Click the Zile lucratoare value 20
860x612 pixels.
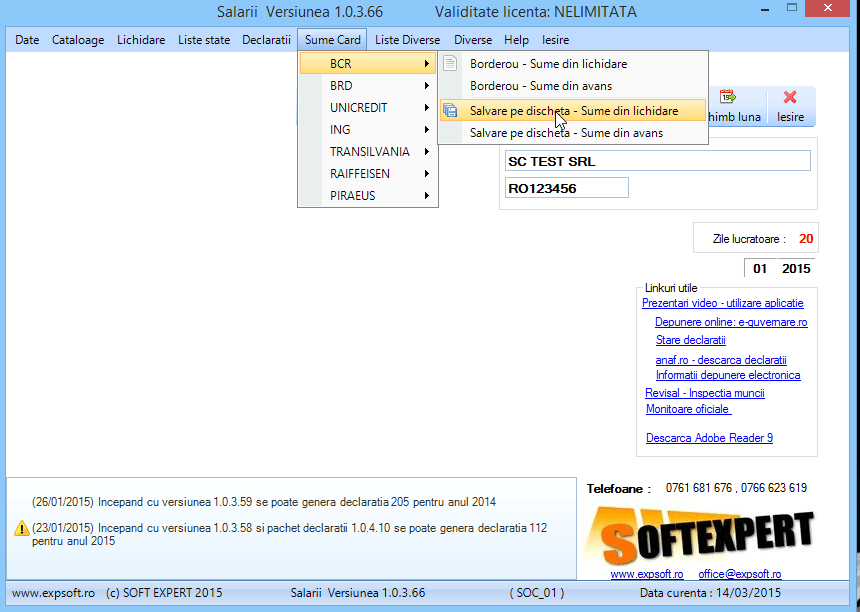pyautogui.click(x=806, y=239)
